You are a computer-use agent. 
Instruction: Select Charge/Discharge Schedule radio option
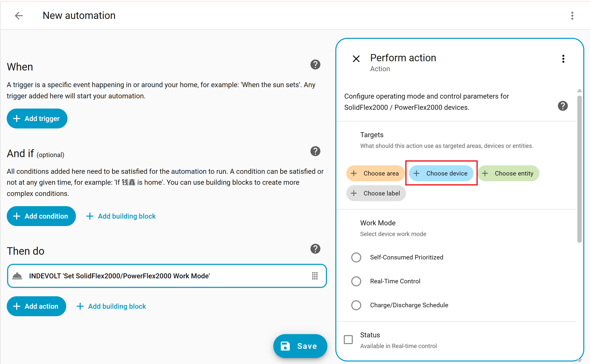click(x=356, y=305)
